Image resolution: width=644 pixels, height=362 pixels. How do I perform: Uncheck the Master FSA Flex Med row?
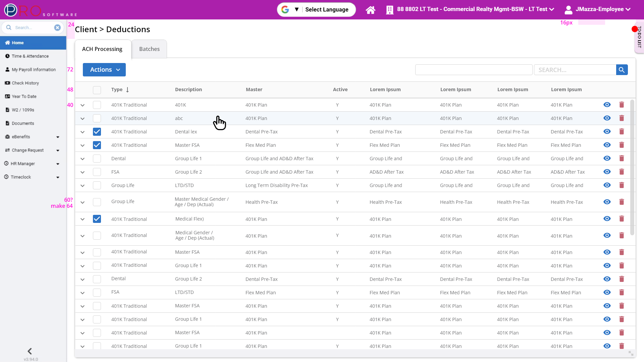coord(97,145)
